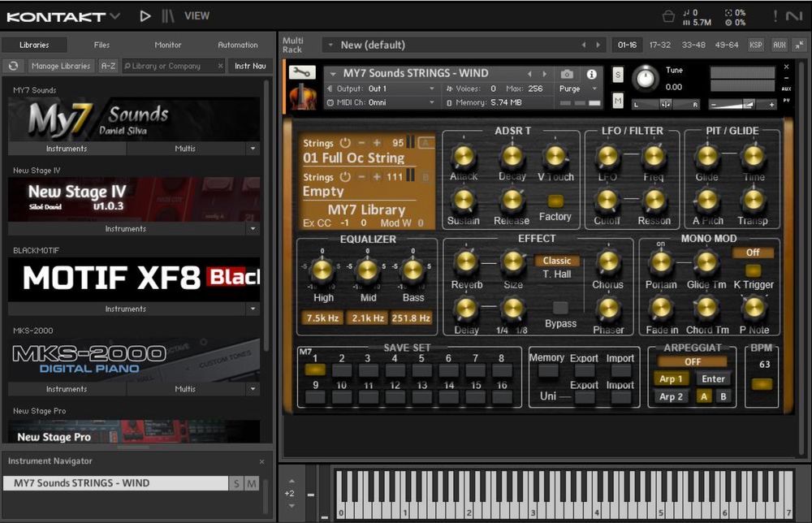
Task: Click the Instr Nav button
Action: coord(250,66)
